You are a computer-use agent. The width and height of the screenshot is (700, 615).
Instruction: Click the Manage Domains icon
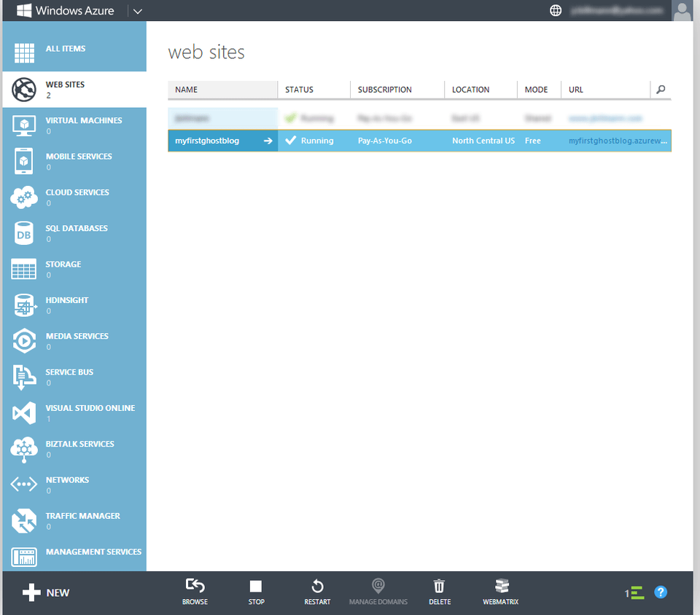(x=378, y=586)
